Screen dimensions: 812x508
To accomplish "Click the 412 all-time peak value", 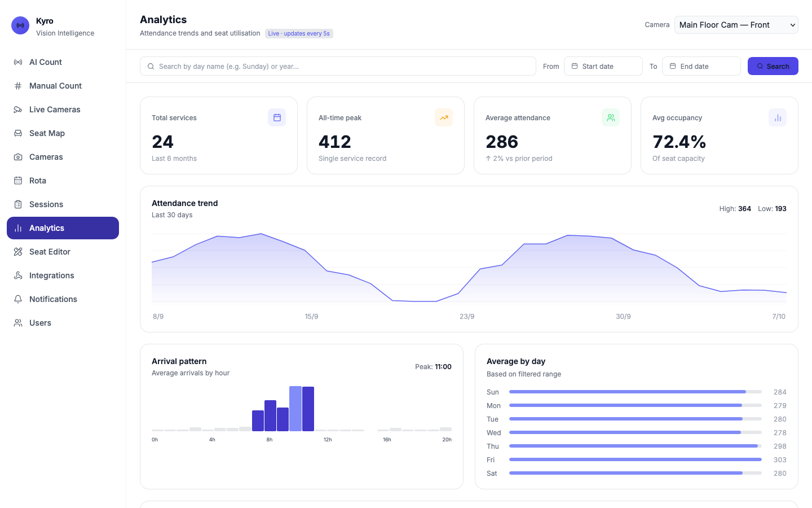I will pyautogui.click(x=335, y=142).
